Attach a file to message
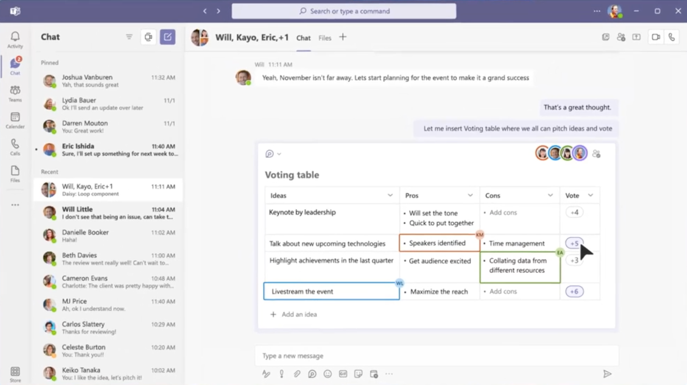 297,374
